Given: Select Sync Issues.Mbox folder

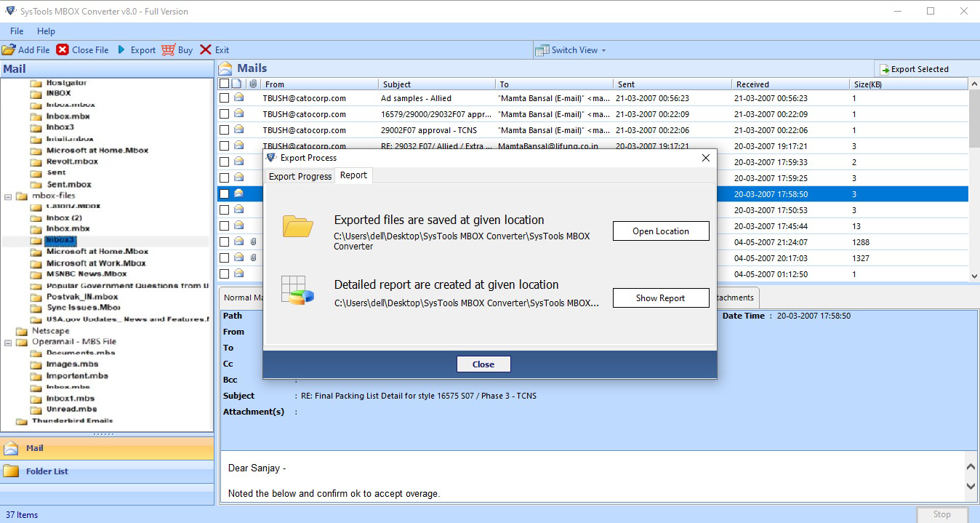Looking at the screenshot, I should tap(84, 308).
